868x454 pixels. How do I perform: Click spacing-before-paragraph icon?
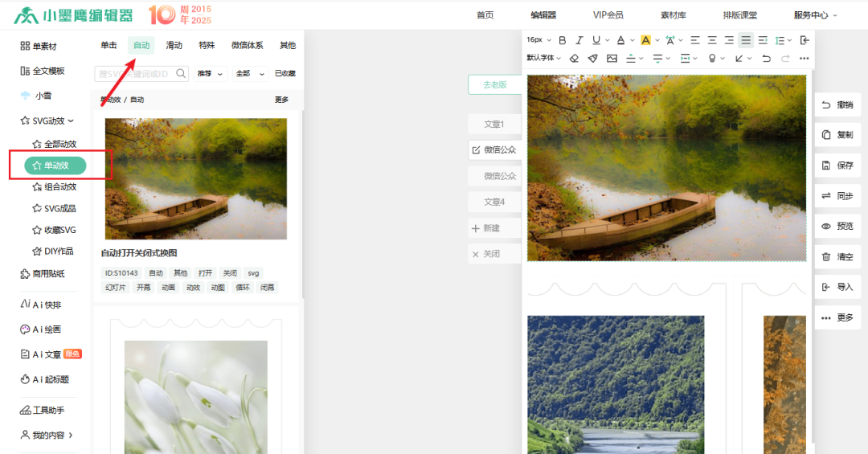[x=631, y=58]
